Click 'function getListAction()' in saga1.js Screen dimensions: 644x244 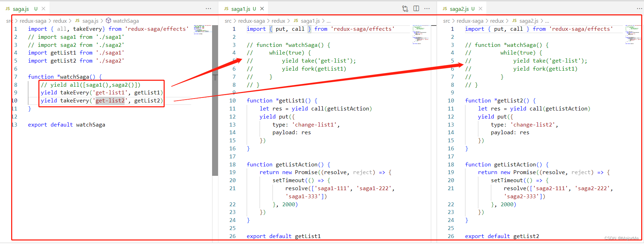(288, 164)
